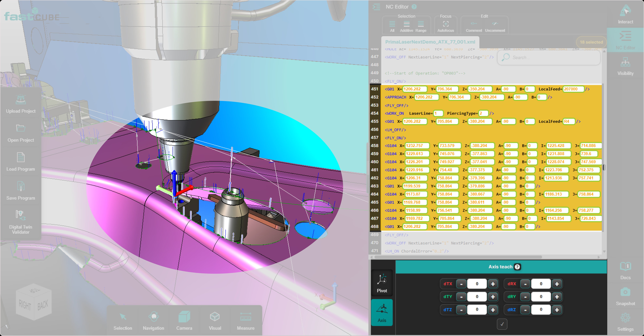Click the LH_OFF tag on line 456
Image resolution: width=644 pixels, height=336 pixels.
pyautogui.click(x=395, y=130)
